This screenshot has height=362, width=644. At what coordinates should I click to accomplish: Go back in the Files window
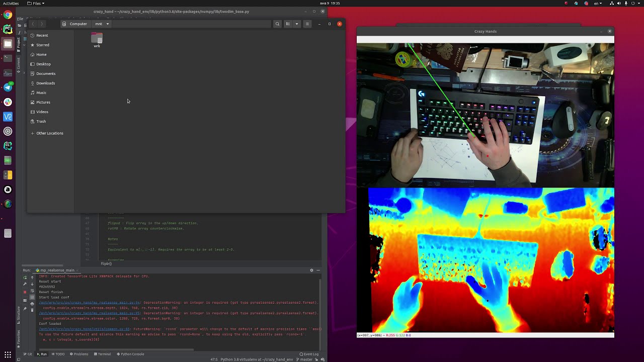click(x=33, y=24)
